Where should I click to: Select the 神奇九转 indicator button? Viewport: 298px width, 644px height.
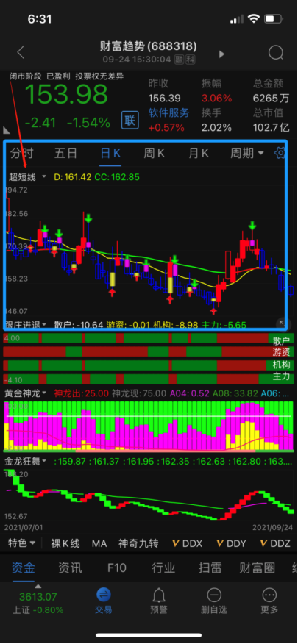(x=138, y=543)
